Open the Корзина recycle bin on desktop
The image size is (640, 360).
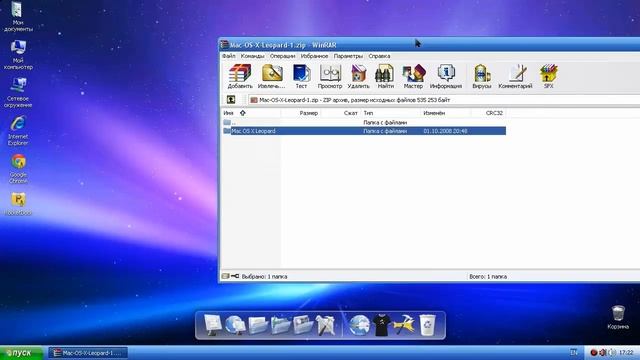point(618,317)
